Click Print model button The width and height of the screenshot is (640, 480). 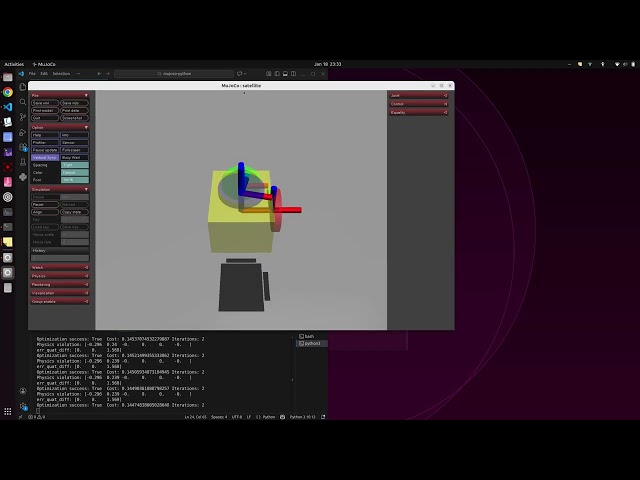pos(45,110)
